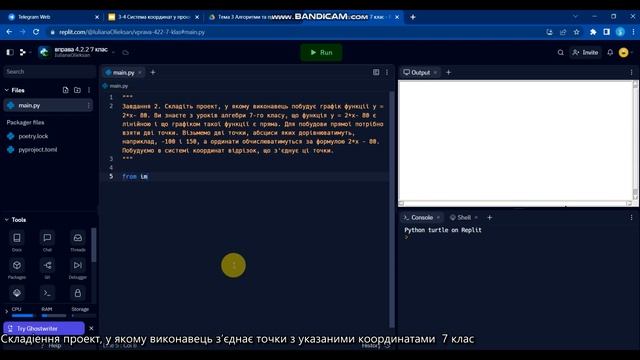Click Try Ghostwriter button
Screen dimensions: 640x360
[44, 328]
